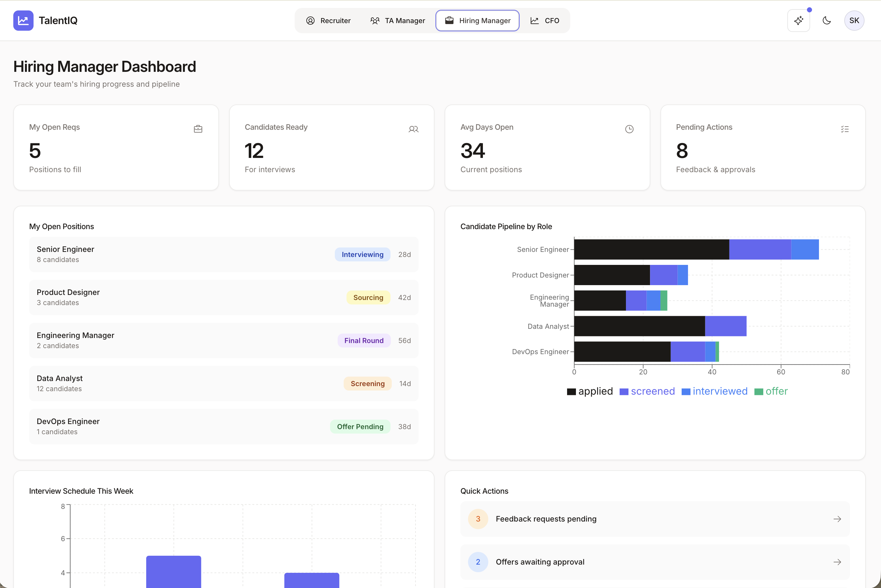The image size is (881, 588).
Task: Click briefcase icon in My Open Reqs card
Action: (198, 129)
